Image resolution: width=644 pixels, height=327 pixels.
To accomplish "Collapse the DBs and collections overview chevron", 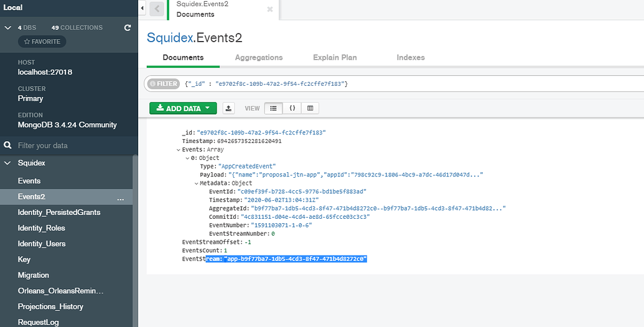I will tap(7, 27).
